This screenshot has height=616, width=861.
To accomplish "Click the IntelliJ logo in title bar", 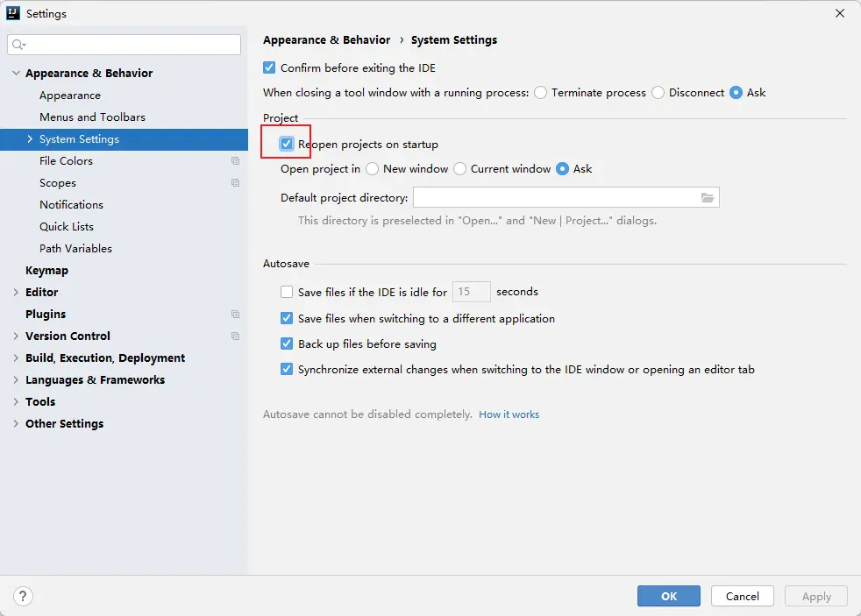I will pos(13,13).
